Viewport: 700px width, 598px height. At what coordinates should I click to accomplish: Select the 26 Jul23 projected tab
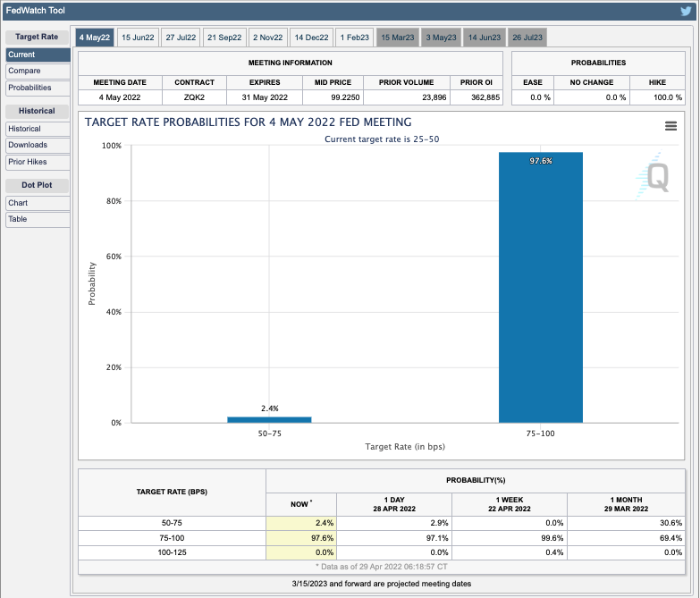527,38
